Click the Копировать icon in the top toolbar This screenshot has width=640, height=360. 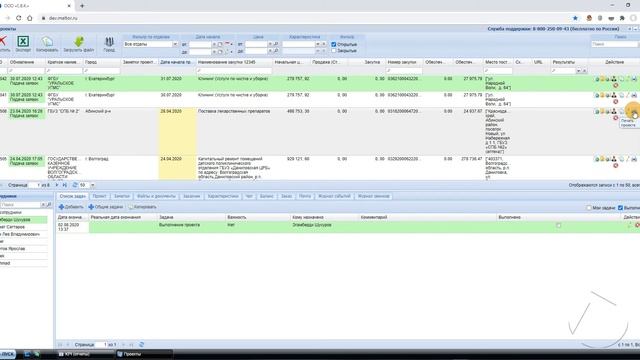pyautogui.click(x=47, y=42)
